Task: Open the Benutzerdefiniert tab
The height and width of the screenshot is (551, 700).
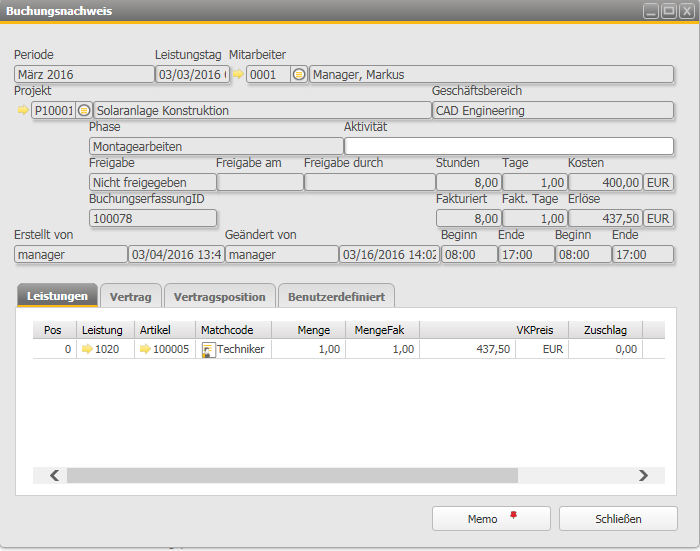Action: [x=336, y=296]
